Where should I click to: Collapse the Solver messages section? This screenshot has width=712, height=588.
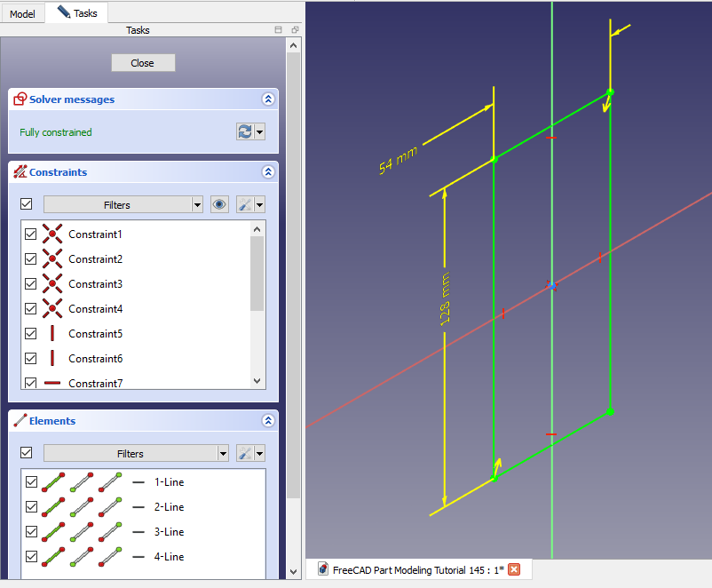(x=267, y=99)
